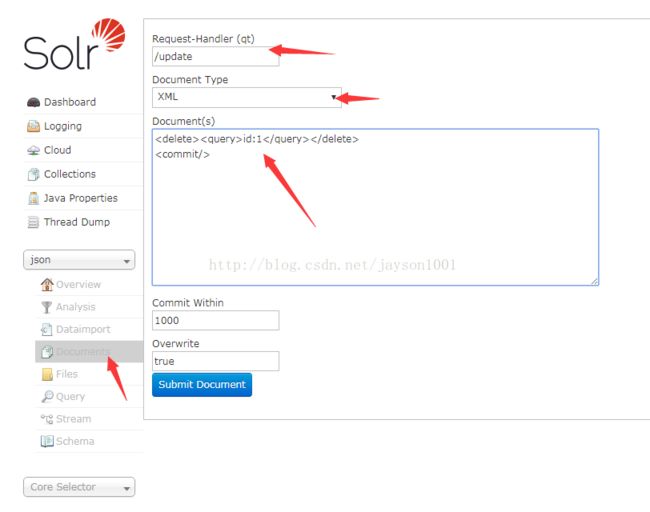The width and height of the screenshot is (650, 512).
Task: Open the Overview sub-menu item
Action: pos(78,284)
